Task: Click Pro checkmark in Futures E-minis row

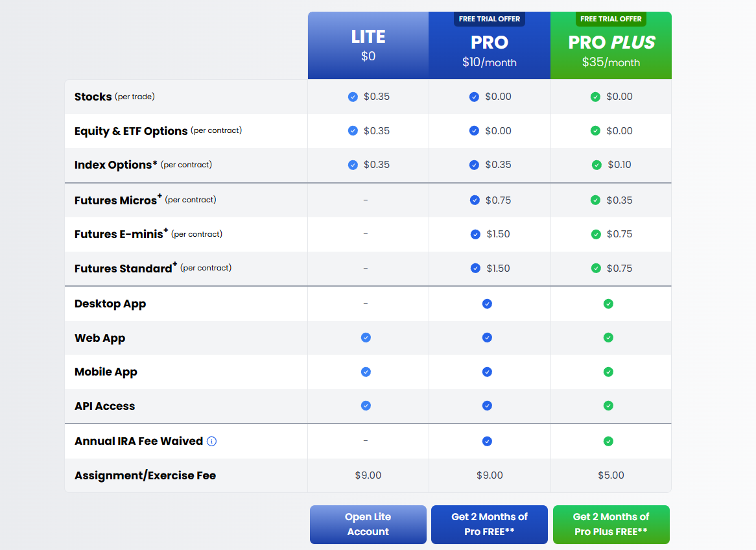Action: [x=475, y=235]
